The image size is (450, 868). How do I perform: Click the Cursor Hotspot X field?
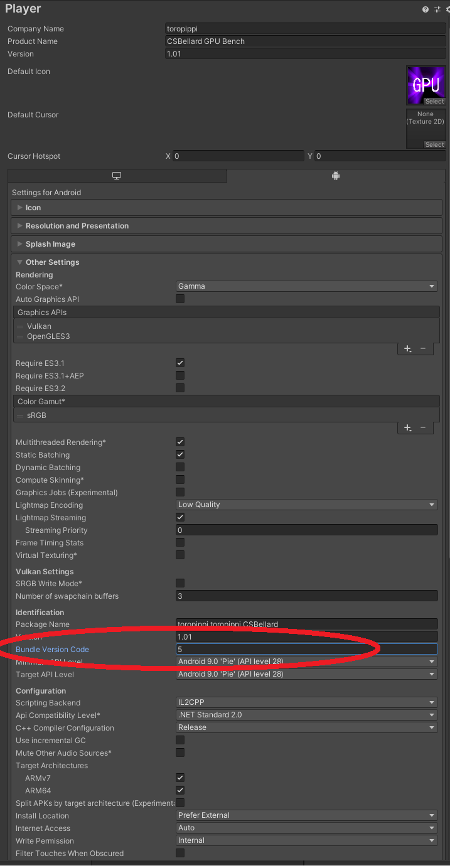[238, 156]
